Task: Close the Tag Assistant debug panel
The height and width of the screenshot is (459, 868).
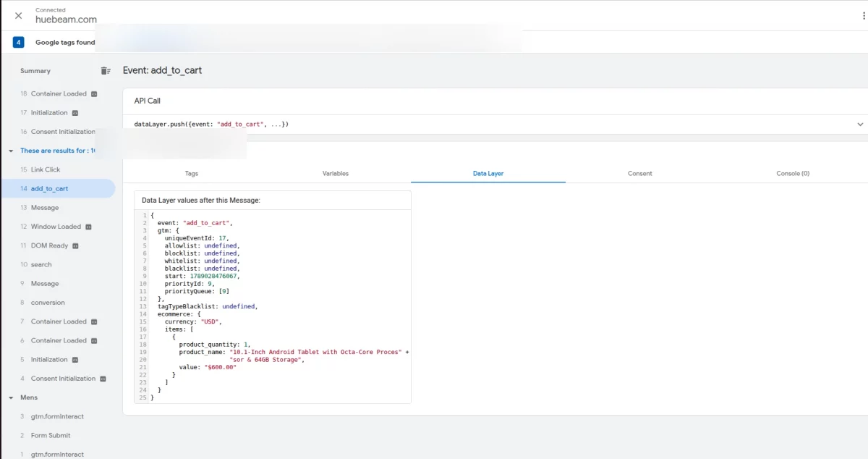Action: click(18, 15)
